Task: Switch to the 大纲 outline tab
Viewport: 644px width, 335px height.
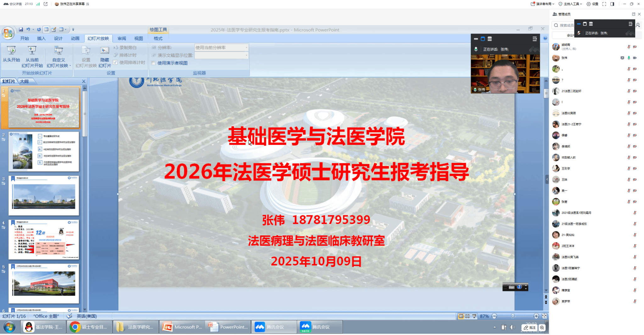Action: point(24,81)
